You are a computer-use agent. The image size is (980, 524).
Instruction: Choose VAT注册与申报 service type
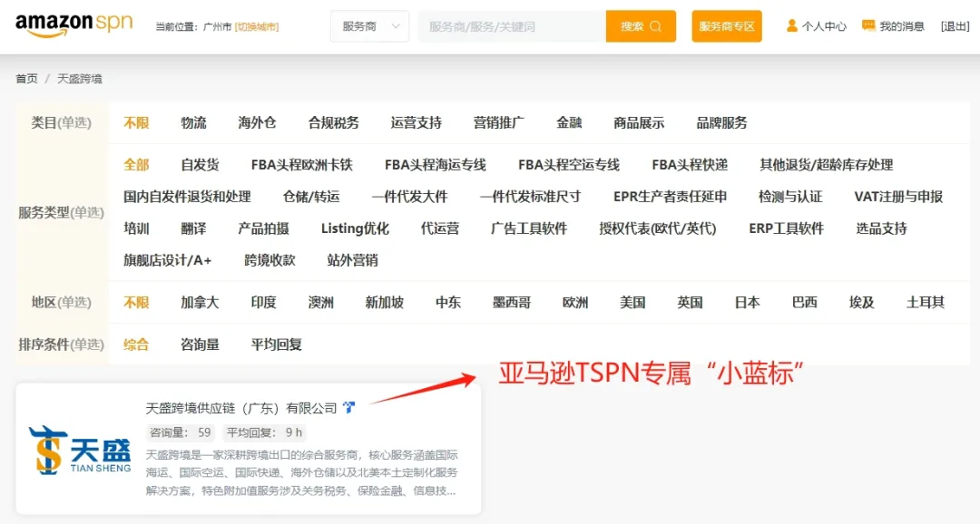tap(898, 197)
